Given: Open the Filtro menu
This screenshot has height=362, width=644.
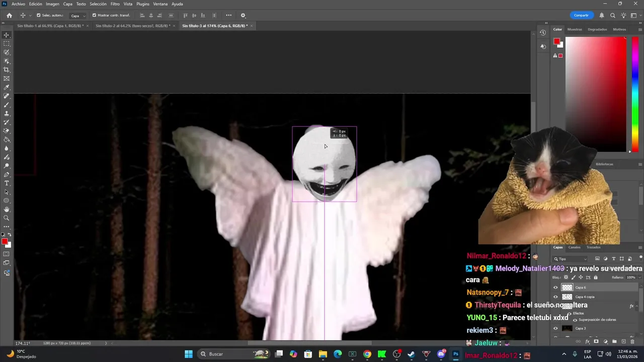Looking at the screenshot, I should tap(115, 4).
